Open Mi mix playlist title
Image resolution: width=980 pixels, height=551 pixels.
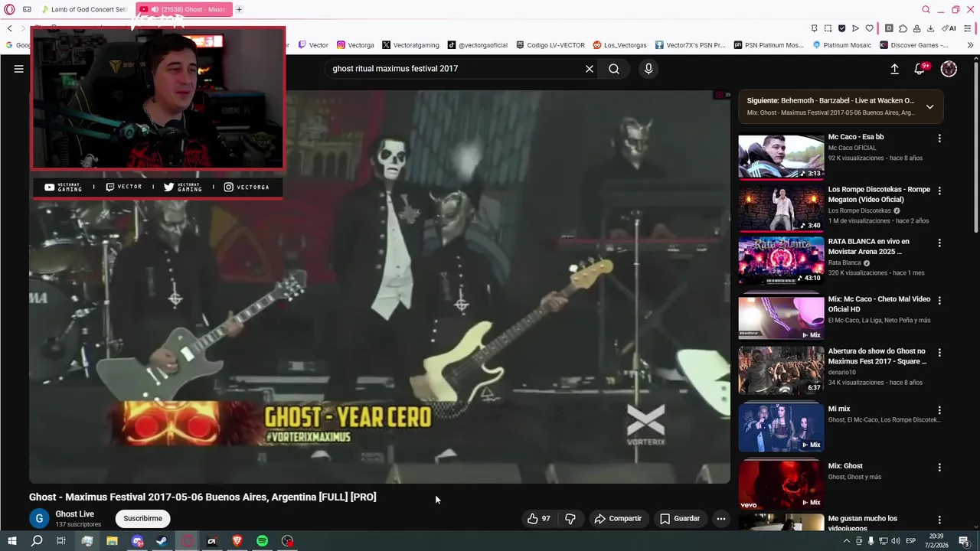point(839,409)
